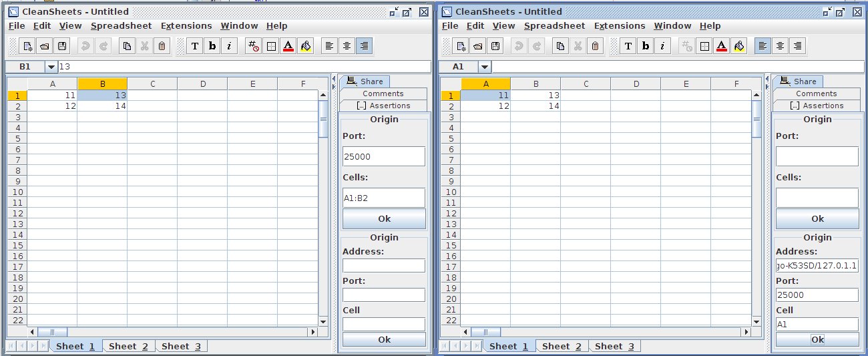Expand the A1 cell reference dropdown, right window
Viewport: 868px width, 356px height.
point(485,67)
